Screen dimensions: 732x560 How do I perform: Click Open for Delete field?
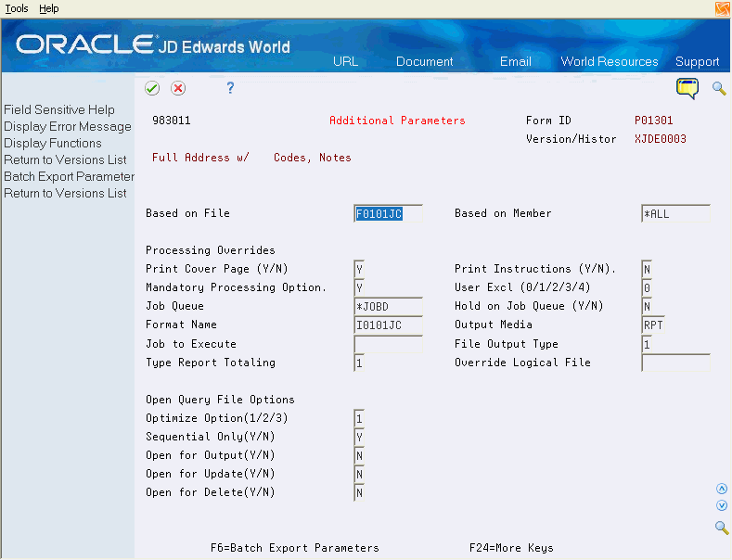[359, 493]
